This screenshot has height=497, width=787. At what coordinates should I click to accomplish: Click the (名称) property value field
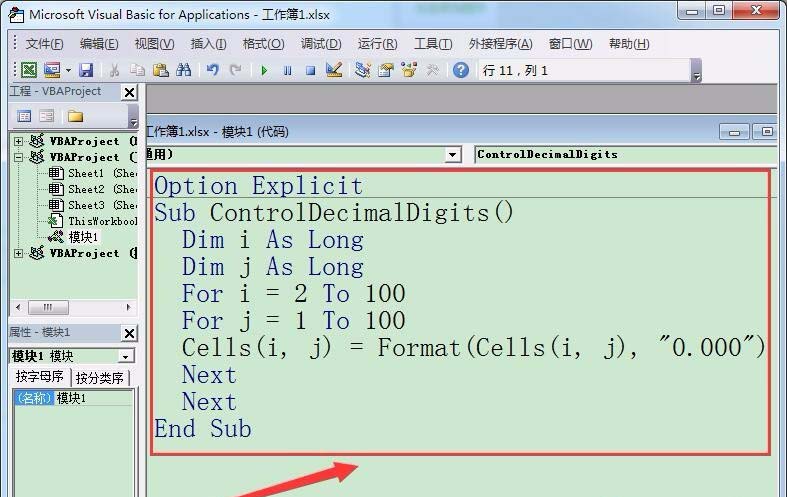point(94,398)
